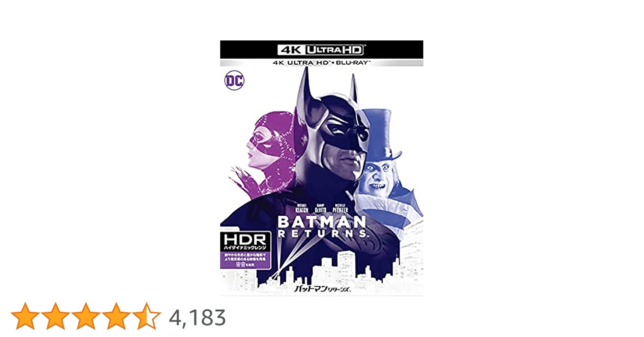Click the second rating star
The image size is (644, 337).
point(56,316)
